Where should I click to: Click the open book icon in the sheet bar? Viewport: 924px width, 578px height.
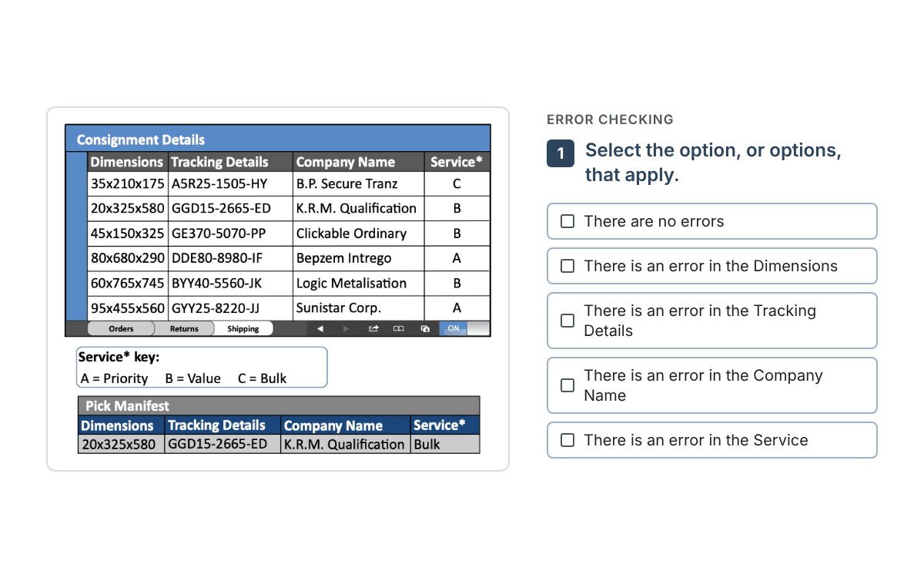pos(399,329)
